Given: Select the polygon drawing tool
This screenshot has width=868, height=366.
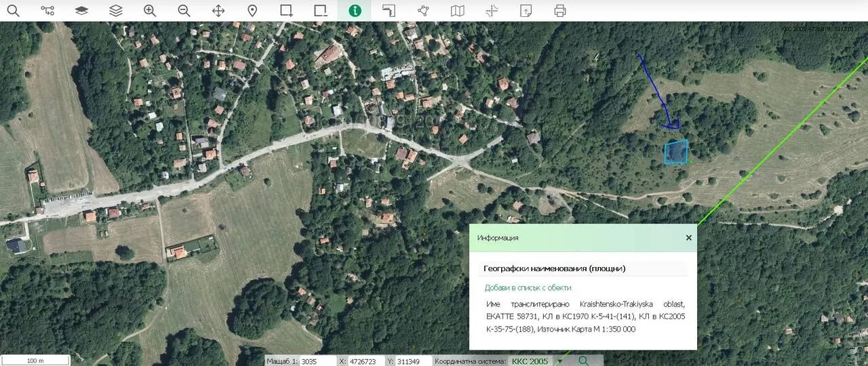Looking at the screenshot, I should [x=423, y=11].
